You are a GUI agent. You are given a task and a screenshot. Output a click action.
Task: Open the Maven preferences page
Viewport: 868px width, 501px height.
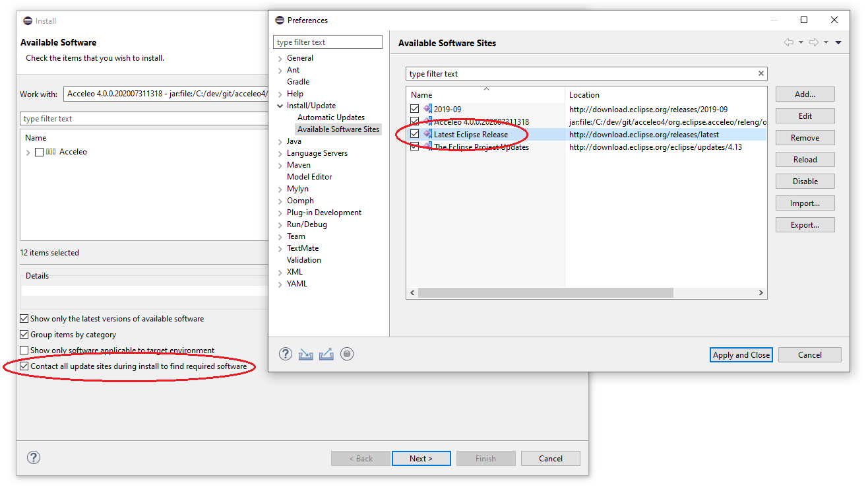click(x=298, y=165)
